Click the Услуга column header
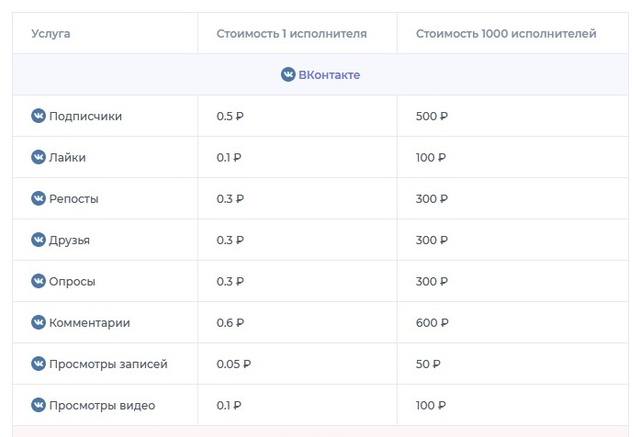640x437 pixels. click(x=51, y=34)
